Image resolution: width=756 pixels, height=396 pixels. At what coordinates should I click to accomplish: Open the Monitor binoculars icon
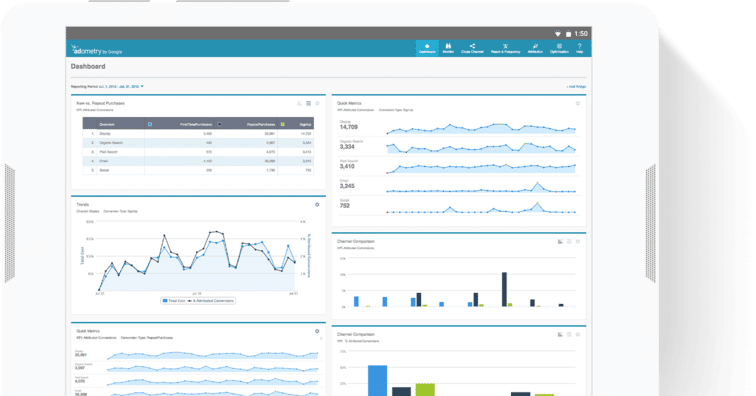click(448, 48)
